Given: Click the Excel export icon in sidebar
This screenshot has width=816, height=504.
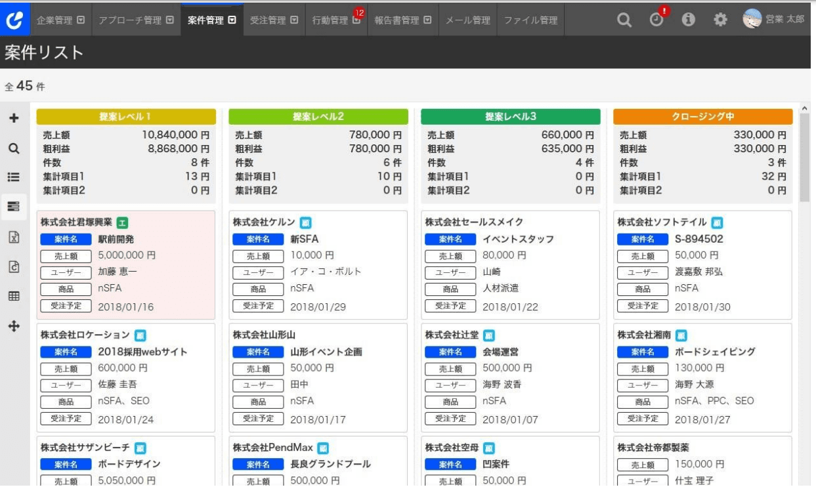Looking at the screenshot, I should [12, 237].
